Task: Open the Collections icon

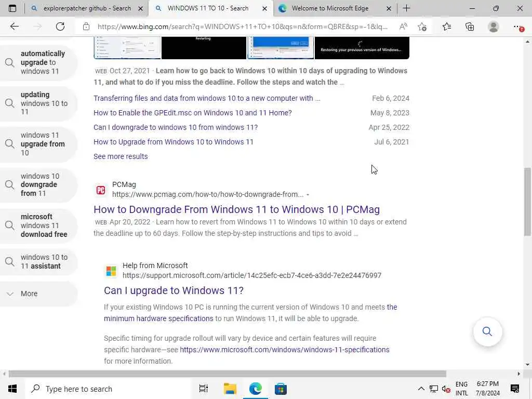Action: click(x=470, y=26)
